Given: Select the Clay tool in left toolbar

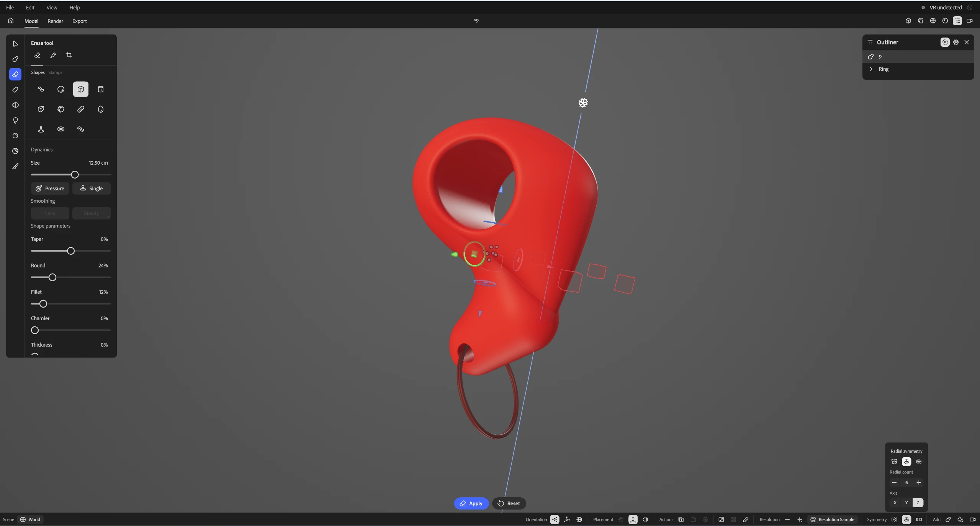Looking at the screenshot, I should pos(15,59).
